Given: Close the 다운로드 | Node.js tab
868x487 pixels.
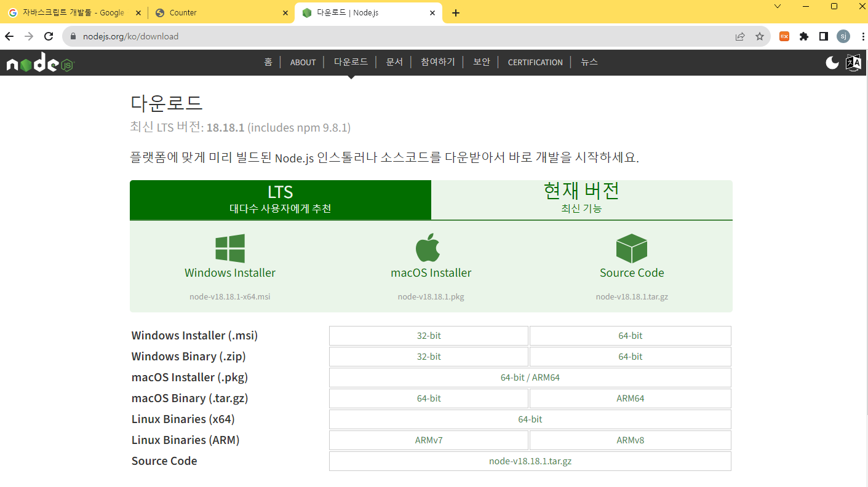Looking at the screenshot, I should coord(432,12).
